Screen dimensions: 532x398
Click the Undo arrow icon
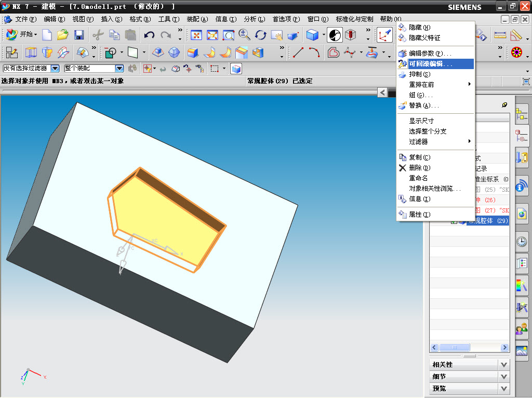[149, 35]
